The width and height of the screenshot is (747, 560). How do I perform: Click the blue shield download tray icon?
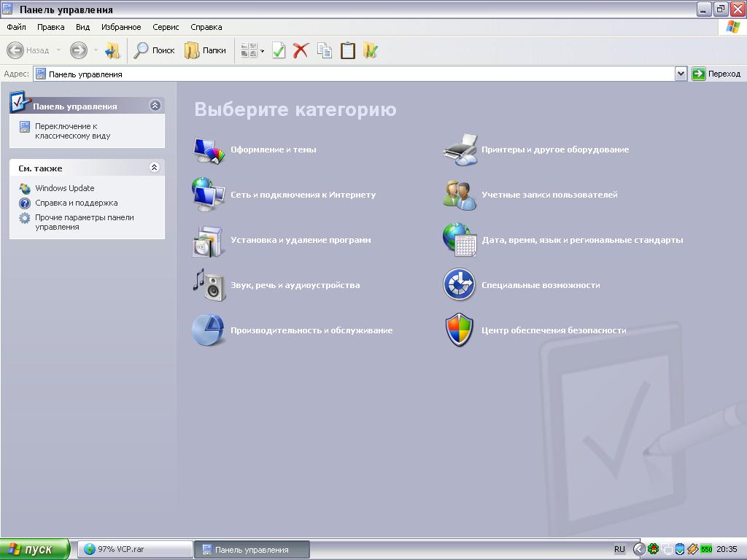[680, 549]
